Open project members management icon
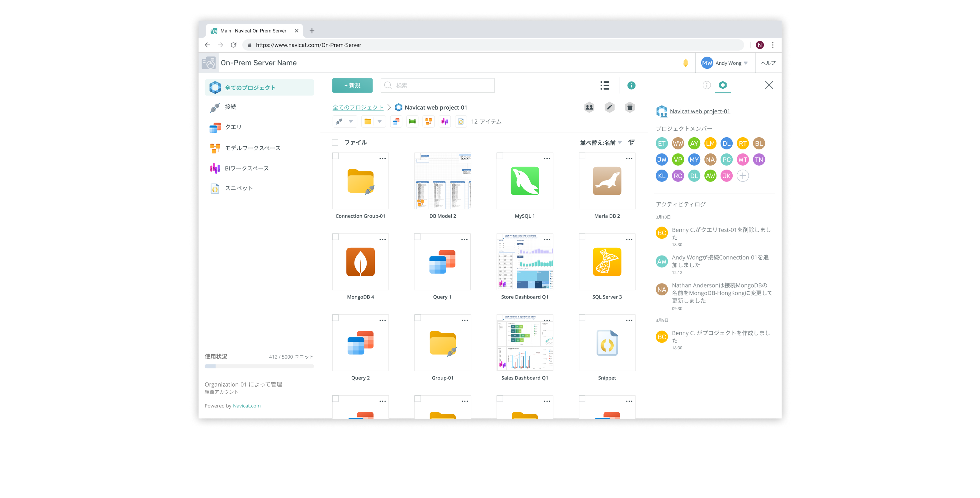This screenshot has width=980, height=498. click(589, 107)
